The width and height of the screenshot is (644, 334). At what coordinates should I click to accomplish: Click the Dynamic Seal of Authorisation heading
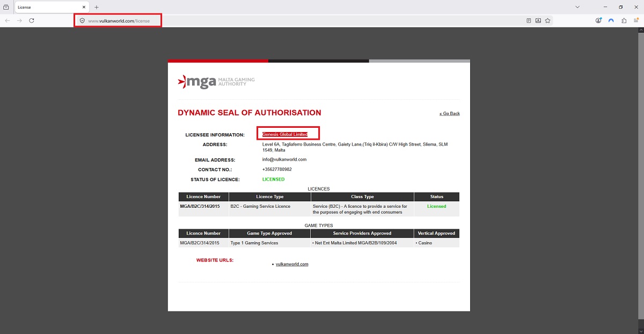tap(250, 113)
